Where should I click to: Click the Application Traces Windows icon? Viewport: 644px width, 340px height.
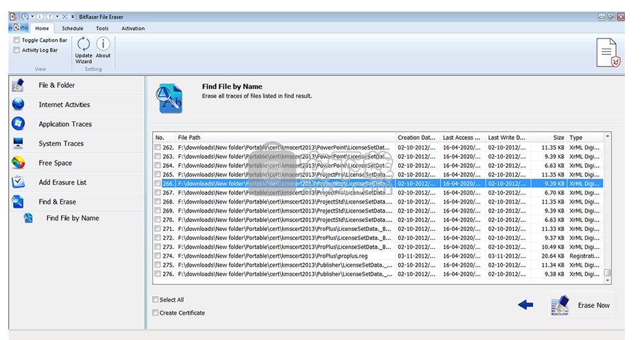18,124
